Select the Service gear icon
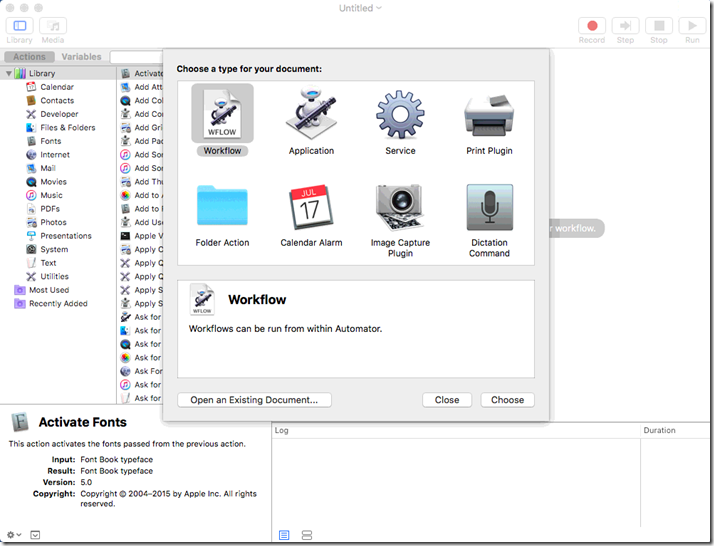This screenshot has width=714, height=546. click(x=400, y=114)
